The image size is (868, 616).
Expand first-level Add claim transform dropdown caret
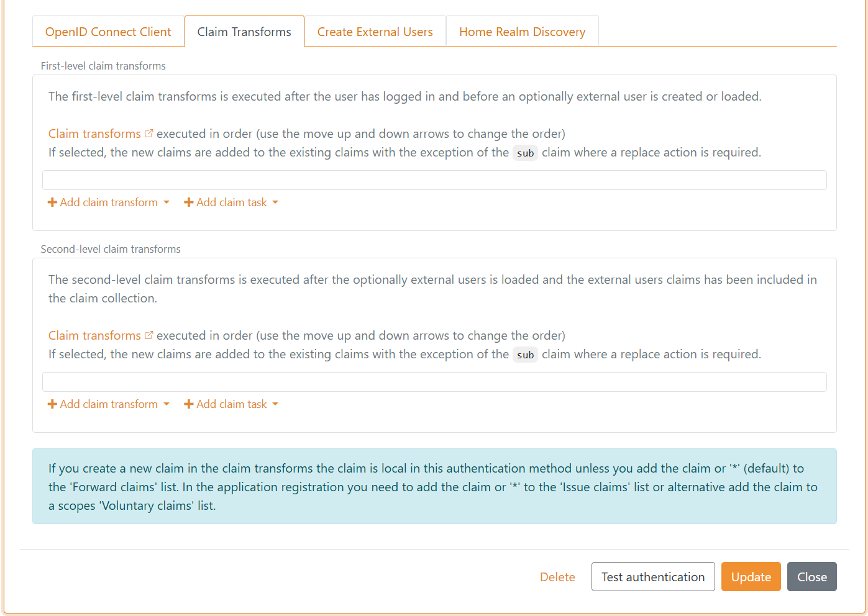[167, 202]
